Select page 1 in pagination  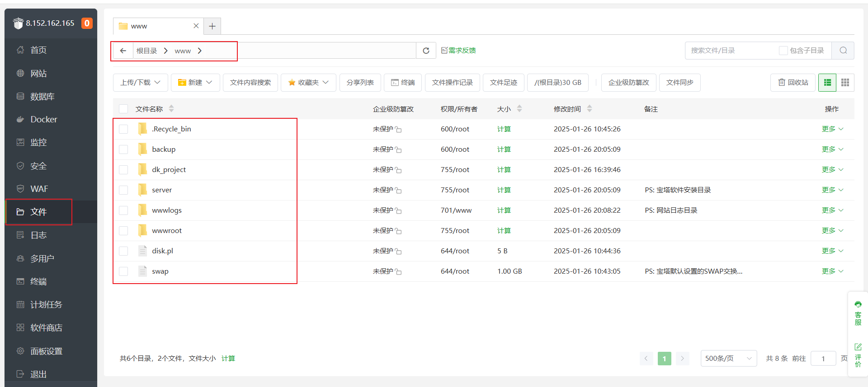[664, 359]
